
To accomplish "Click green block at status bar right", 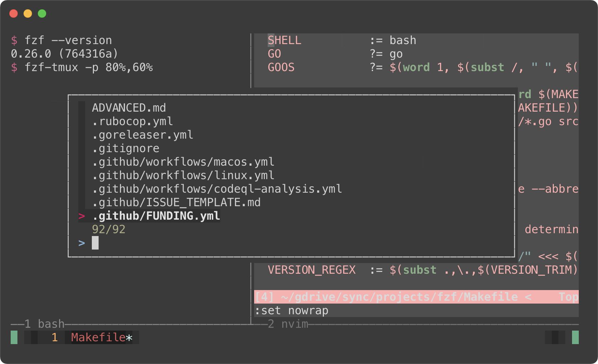I will (x=575, y=337).
